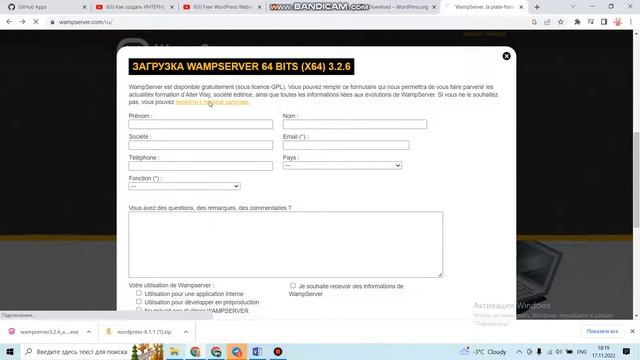
Task: Open the media control icon in Chrome toolbar
Action: click(591, 22)
